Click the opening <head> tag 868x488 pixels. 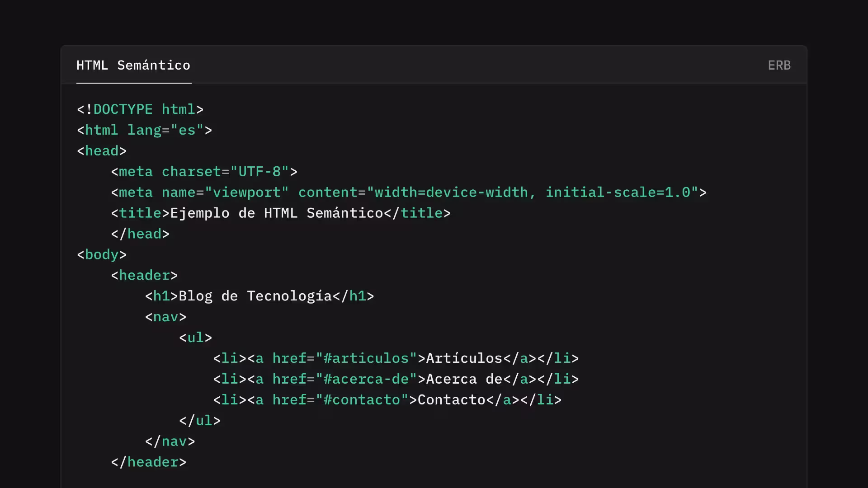tap(102, 151)
